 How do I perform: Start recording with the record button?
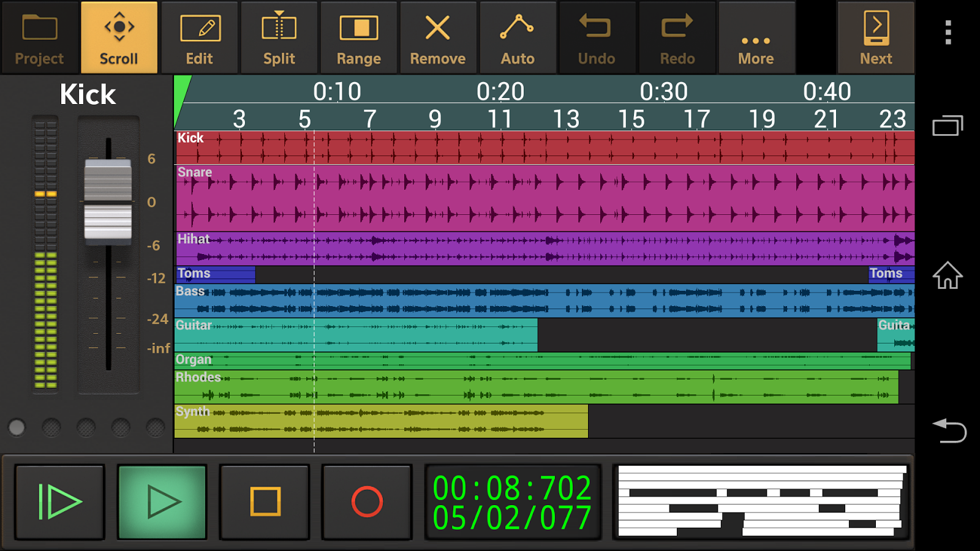pyautogui.click(x=366, y=502)
